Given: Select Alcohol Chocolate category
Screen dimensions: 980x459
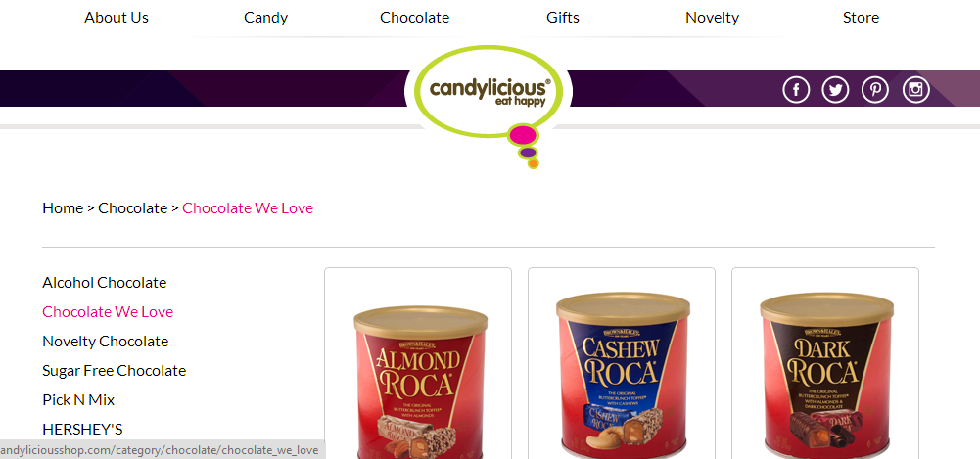Looking at the screenshot, I should (105, 282).
